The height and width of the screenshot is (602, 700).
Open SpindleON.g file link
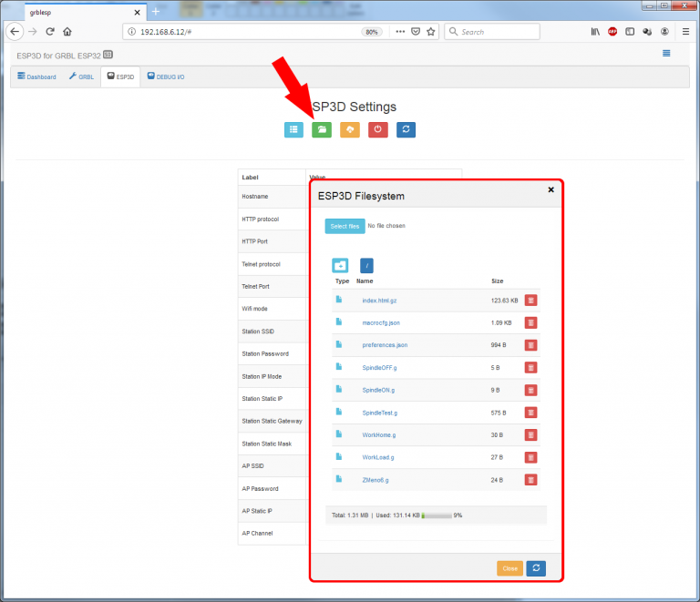[378, 390]
